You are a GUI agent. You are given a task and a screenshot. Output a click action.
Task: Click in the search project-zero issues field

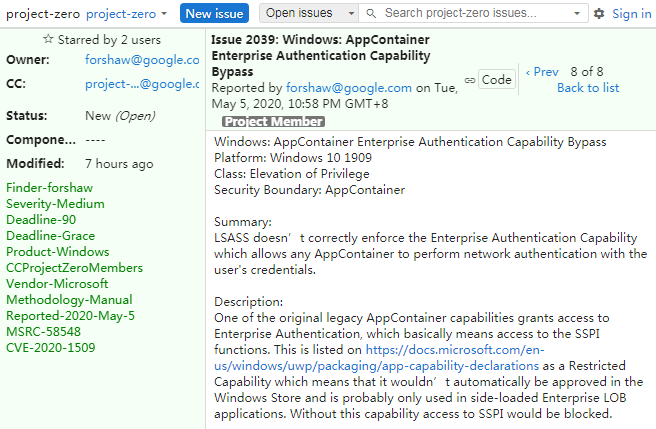[472, 14]
